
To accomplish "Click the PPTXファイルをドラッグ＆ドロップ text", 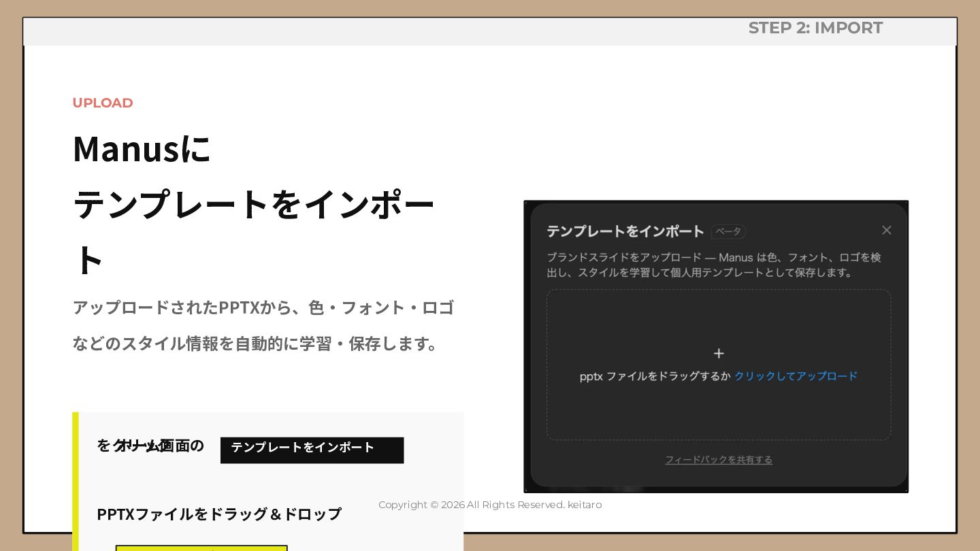I will point(219,514).
